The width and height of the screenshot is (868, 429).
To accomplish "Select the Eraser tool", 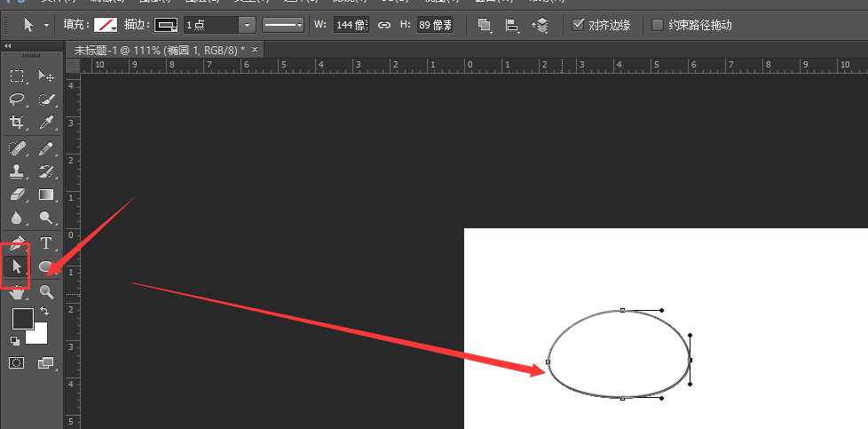I will (17, 195).
